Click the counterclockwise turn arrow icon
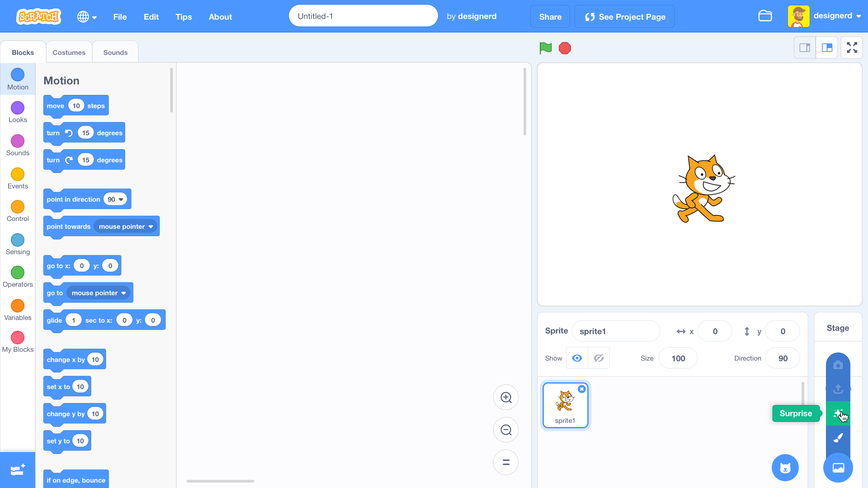 click(x=69, y=133)
